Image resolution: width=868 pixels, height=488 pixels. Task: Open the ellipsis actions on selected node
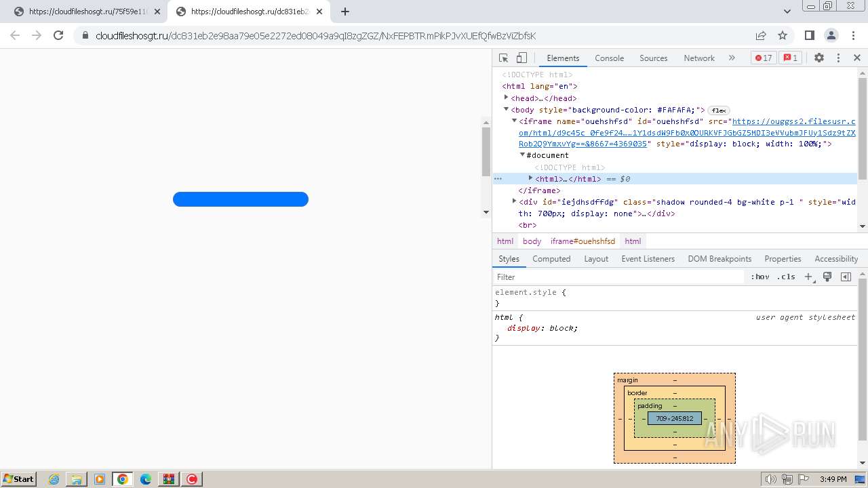(498, 179)
